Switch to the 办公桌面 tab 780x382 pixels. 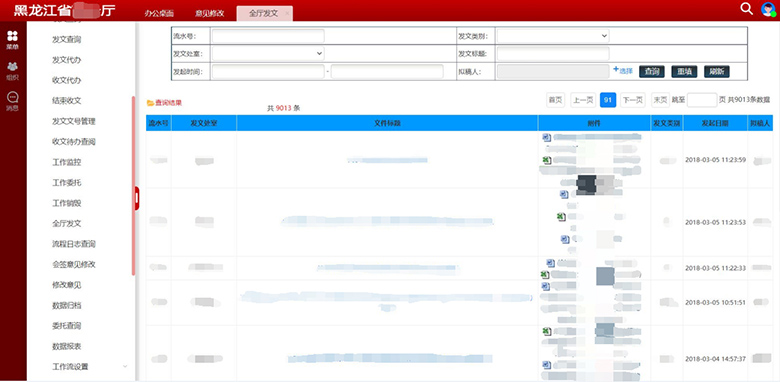(155, 13)
